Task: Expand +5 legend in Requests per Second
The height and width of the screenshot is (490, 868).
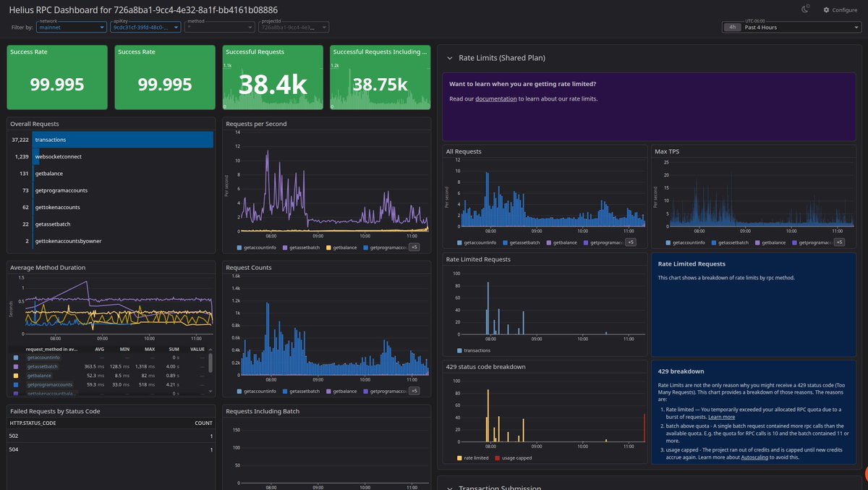Action: pyautogui.click(x=414, y=248)
